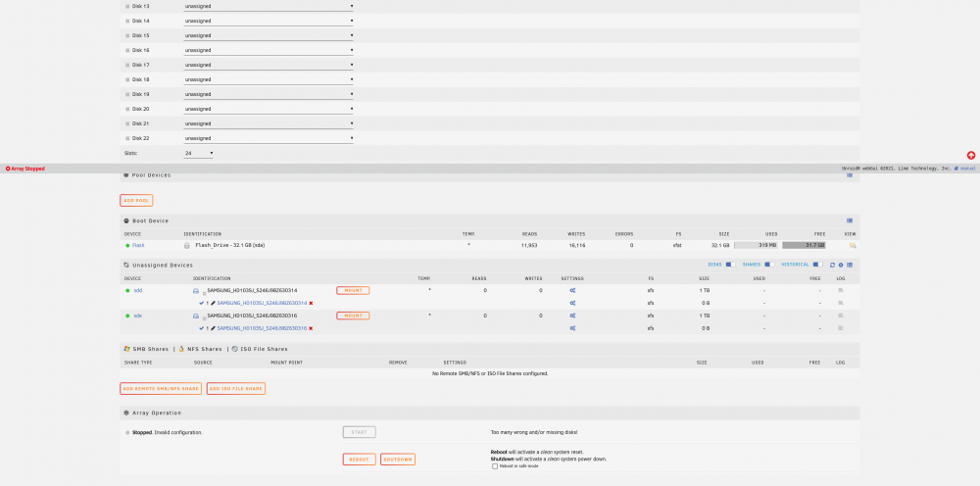Select the ISO File Shares heading
The width and height of the screenshot is (980, 486).
coord(264,349)
